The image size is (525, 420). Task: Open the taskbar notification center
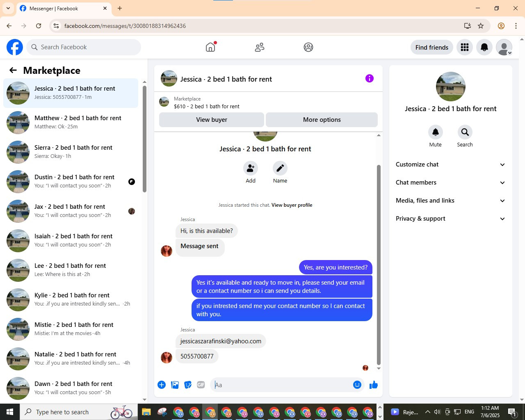[512, 412]
